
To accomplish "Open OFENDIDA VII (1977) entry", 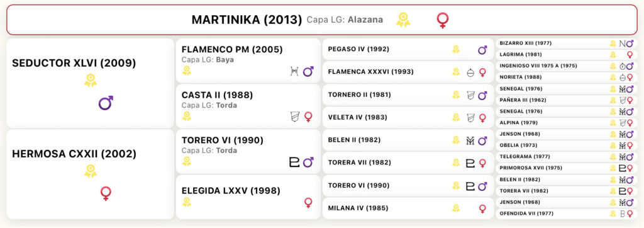I will coord(526,214).
